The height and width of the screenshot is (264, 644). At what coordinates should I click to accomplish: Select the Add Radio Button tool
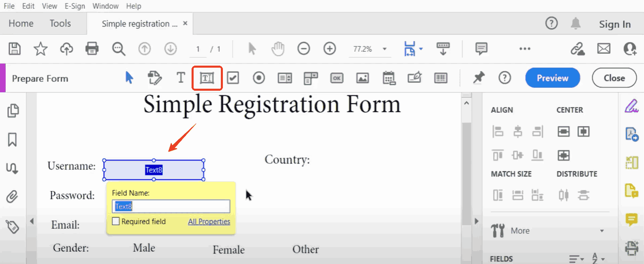(259, 78)
